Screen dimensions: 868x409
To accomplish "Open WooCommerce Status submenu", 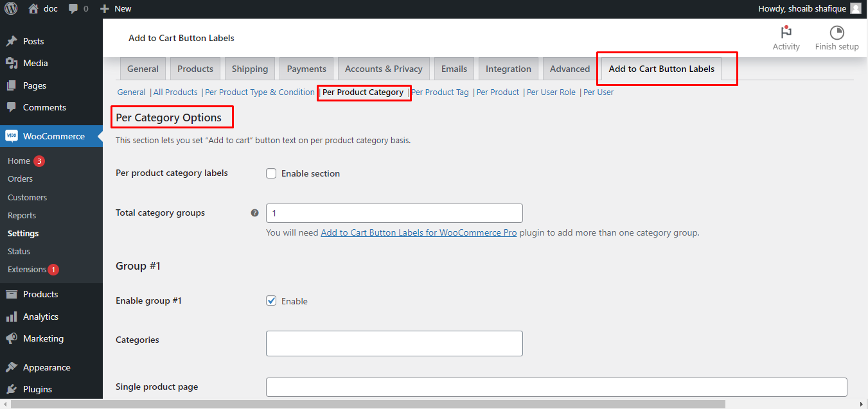I will point(19,251).
